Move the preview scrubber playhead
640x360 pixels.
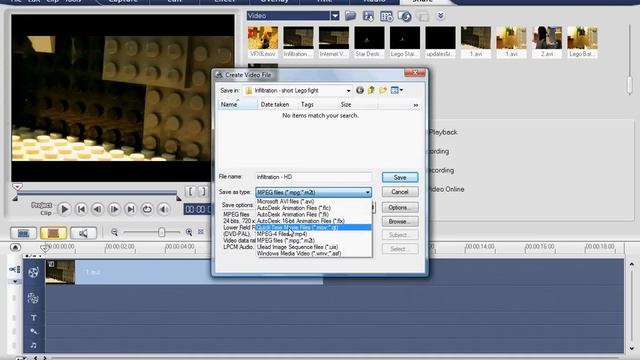(17, 187)
